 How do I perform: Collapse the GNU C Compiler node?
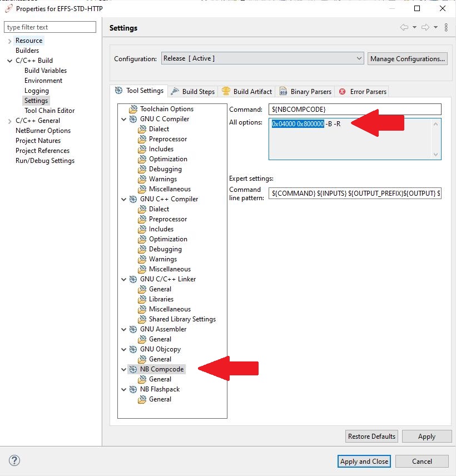pyautogui.click(x=123, y=119)
